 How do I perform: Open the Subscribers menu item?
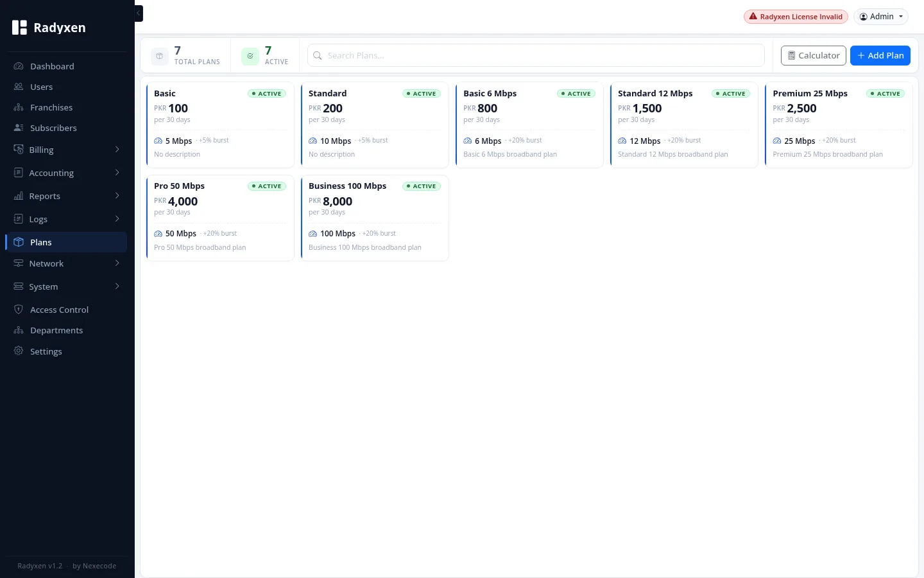[x=67, y=128]
